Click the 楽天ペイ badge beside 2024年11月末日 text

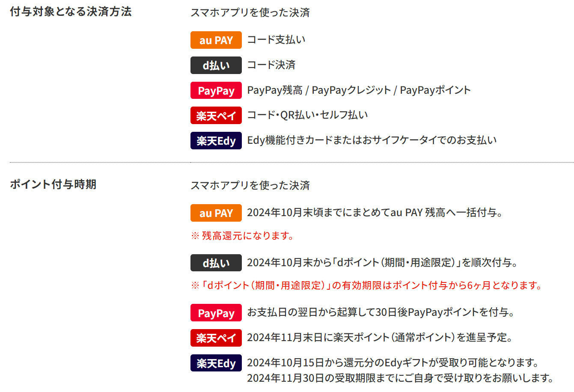coord(216,338)
